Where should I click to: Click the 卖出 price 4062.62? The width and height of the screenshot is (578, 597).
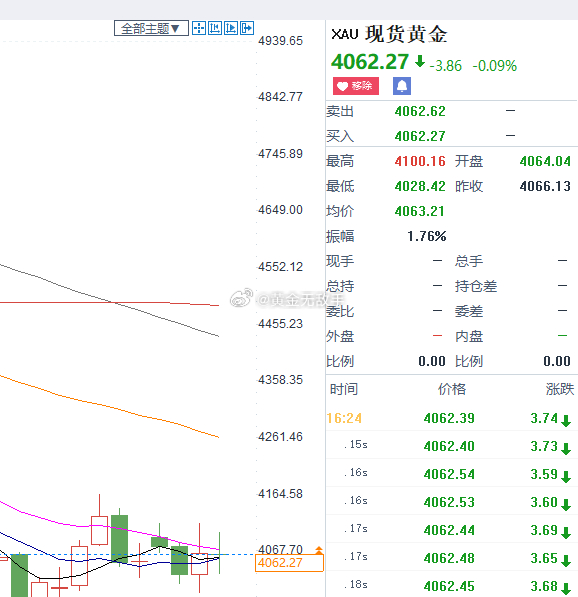tap(420, 112)
